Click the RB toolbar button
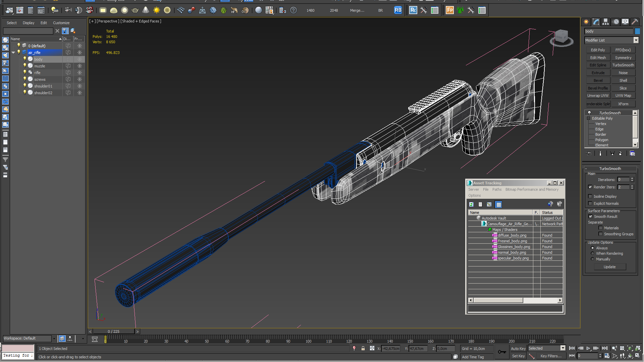The height and width of the screenshot is (362, 644). pos(398,10)
